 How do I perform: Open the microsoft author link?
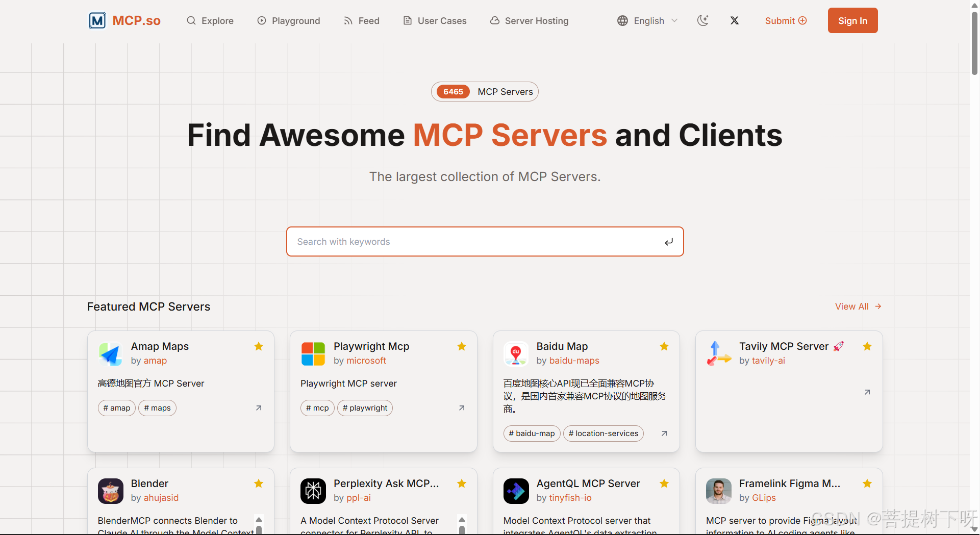pyautogui.click(x=366, y=361)
